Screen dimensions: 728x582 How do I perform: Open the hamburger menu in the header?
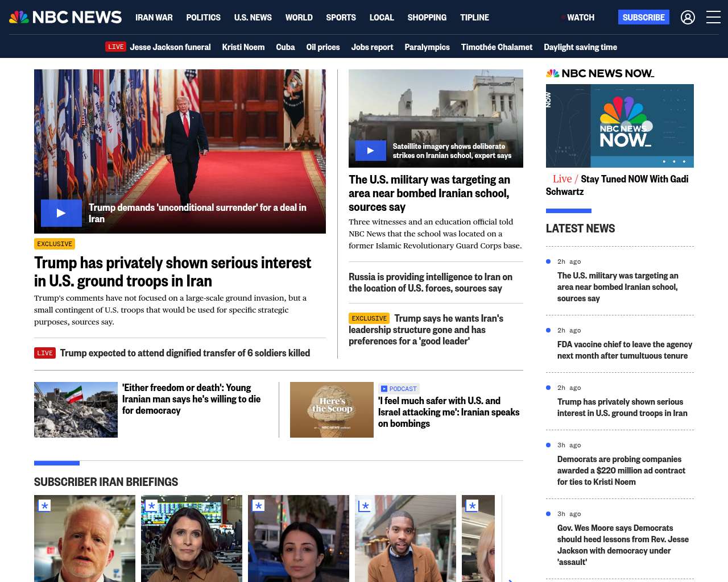[x=713, y=18]
